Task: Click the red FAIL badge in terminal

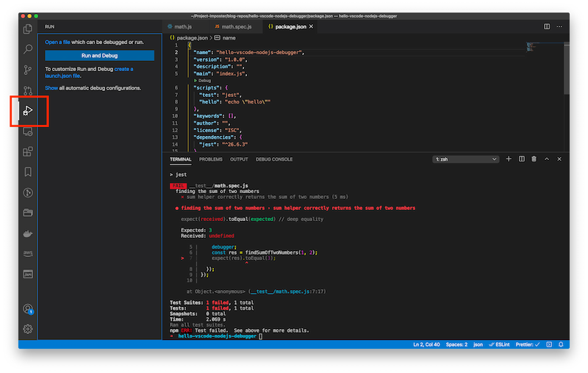Action: coord(178,186)
